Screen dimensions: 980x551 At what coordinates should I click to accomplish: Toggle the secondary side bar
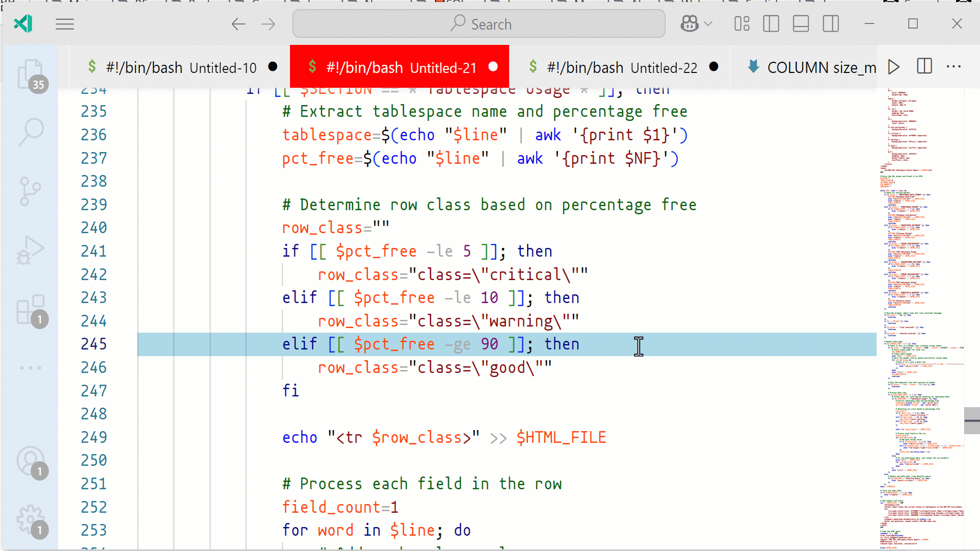[830, 24]
